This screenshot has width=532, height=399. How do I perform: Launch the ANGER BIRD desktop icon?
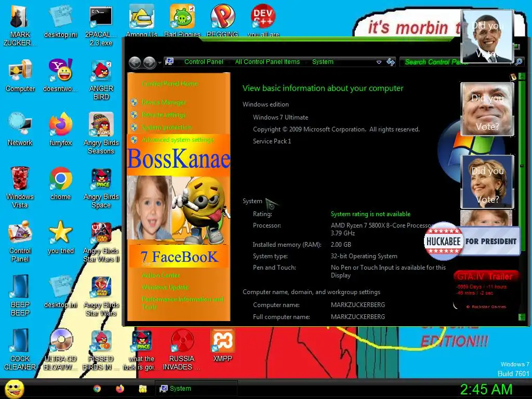point(101,79)
